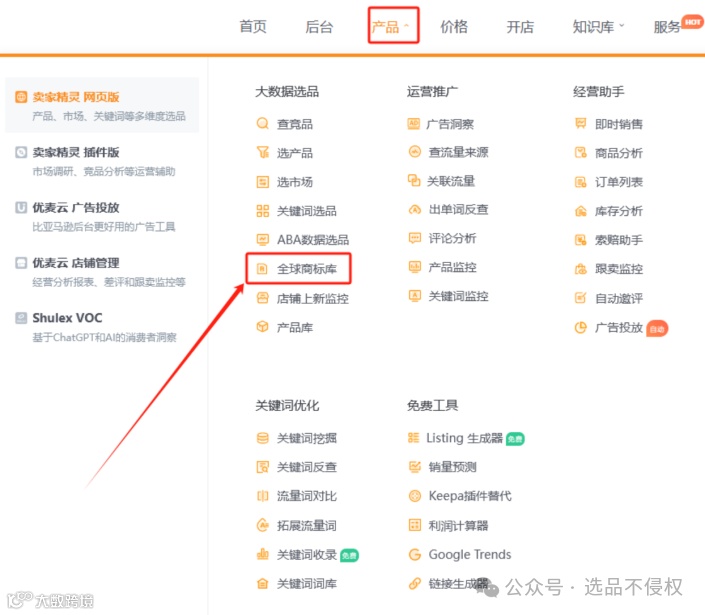Open the 后台 nav item

[319, 27]
